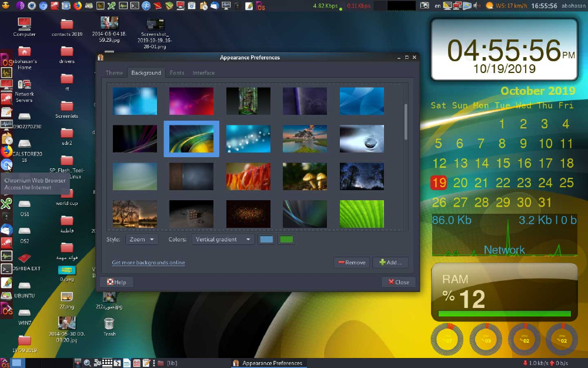Click the 16:55:56 clock in top panel
Image resolution: width=588 pixels, height=368 pixels.
544,6
